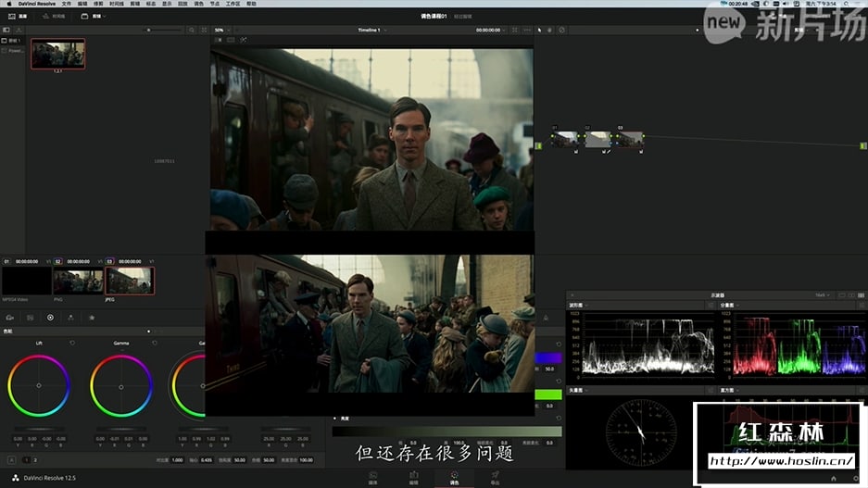
Task: Open the Clips dropdown in top toolbar
Action: 93,16
